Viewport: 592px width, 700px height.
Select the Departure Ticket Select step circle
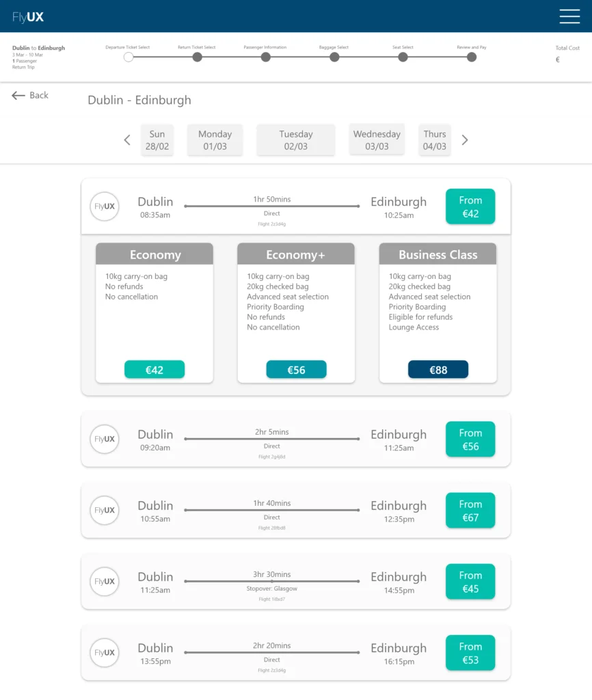129,57
